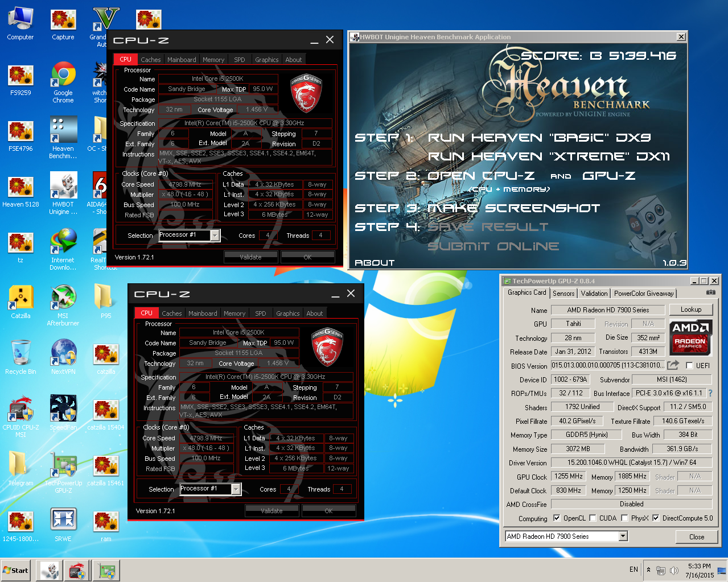The width and height of the screenshot is (728, 582).
Task: Open Caches tab in upper CPU-Z window
Action: (151, 60)
